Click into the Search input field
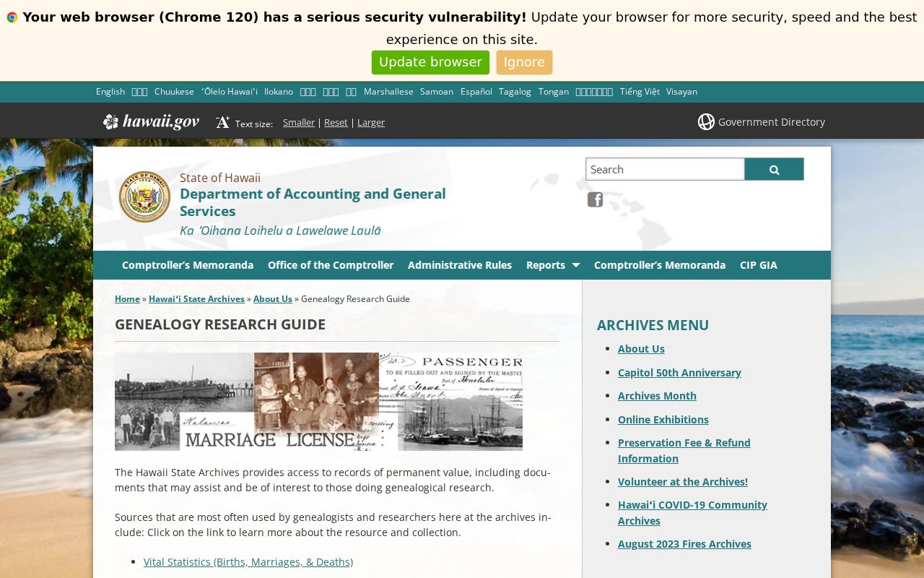Viewport: 924px width, 578px height. pos(665,169)
